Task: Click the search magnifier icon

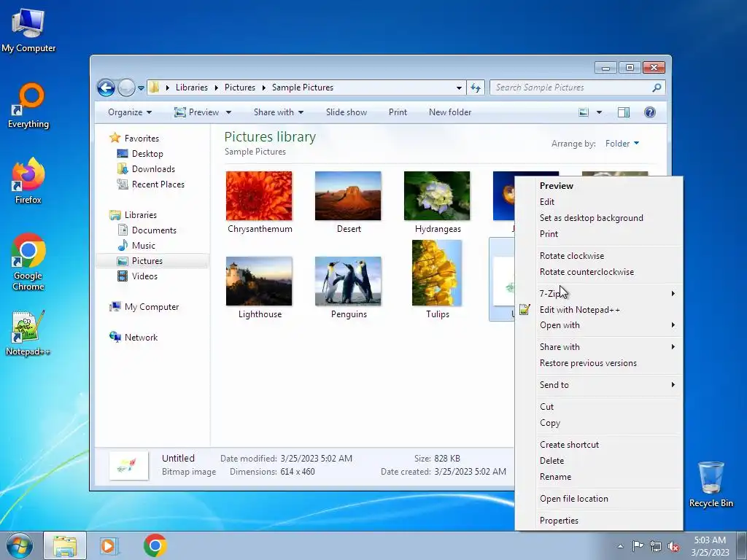Action: click(x=657, y=87)
